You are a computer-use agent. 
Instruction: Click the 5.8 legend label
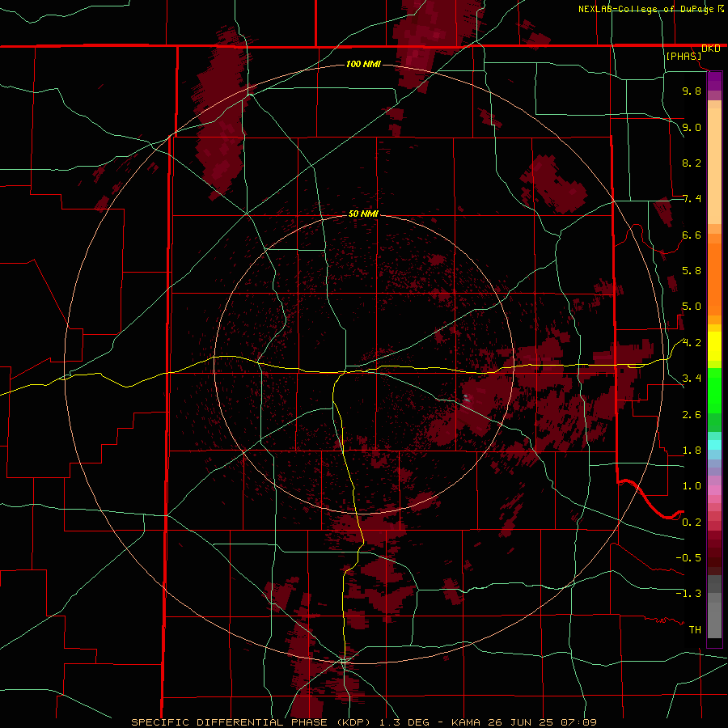click(x=692, y=271)
